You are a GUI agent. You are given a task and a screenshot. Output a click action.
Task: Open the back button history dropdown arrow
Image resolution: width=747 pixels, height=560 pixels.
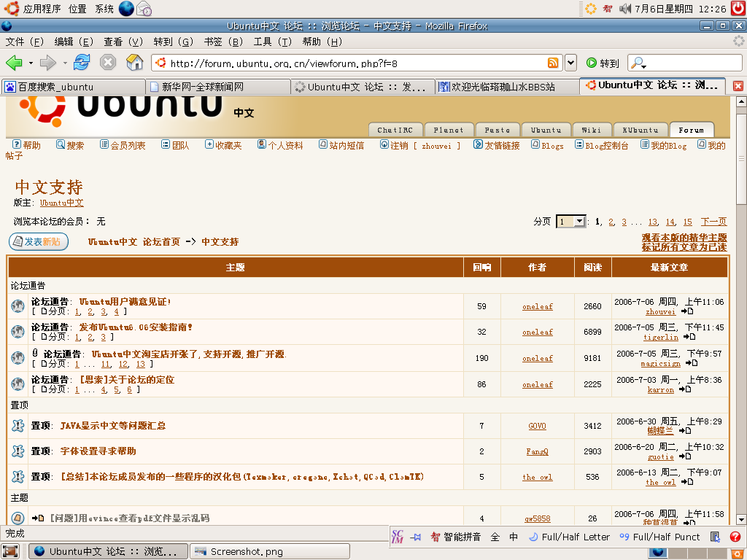pos(31,63)
